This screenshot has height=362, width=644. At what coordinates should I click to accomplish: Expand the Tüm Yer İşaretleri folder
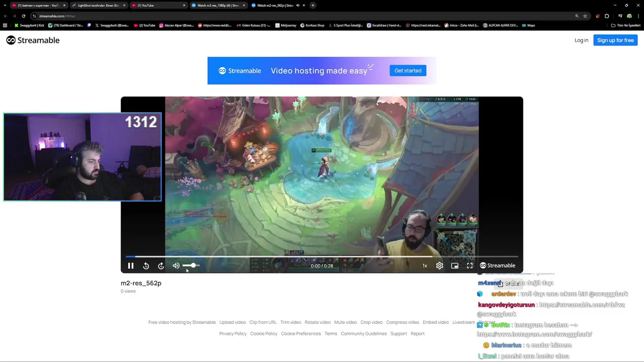tap(626, 25)
